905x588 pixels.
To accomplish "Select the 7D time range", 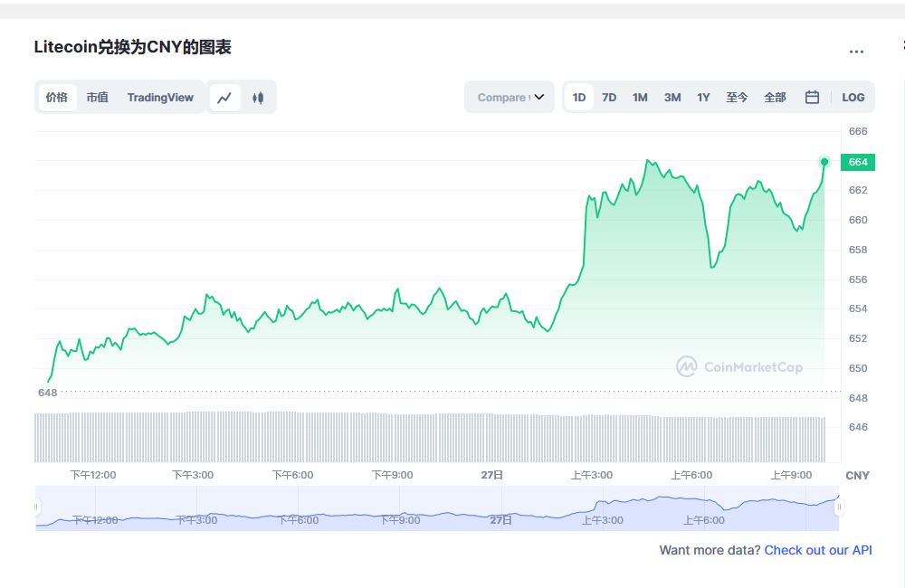I will coord(609,98).
